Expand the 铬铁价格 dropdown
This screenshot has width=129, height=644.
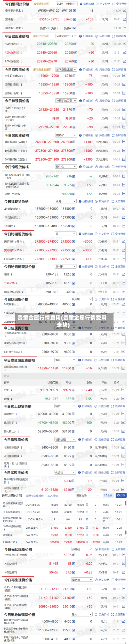coord(65,439)
